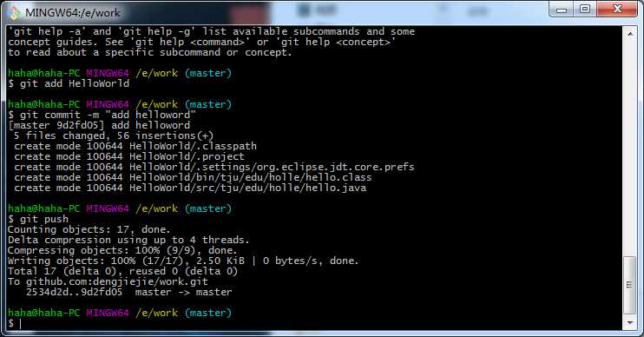This screenshot has height=337, width=644.
Task: Click the 'git commit -m "add helloword"' command line
Action: [102, 115]
